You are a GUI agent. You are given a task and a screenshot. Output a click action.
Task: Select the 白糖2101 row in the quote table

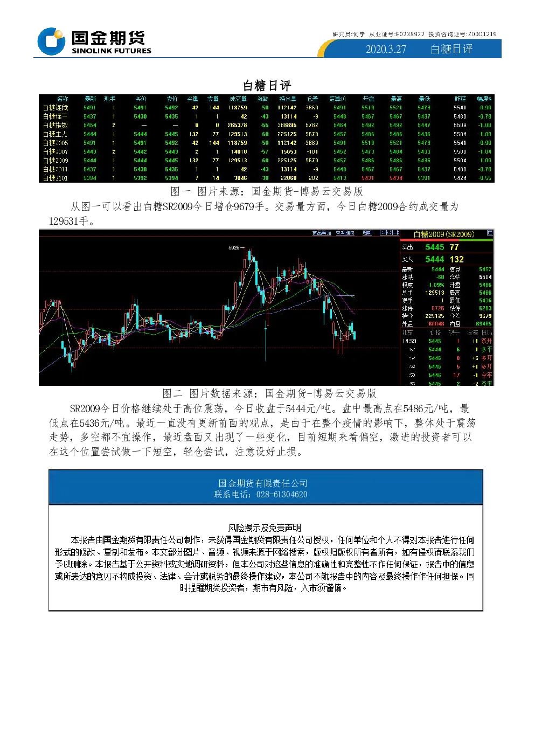(x=266, y=178)
